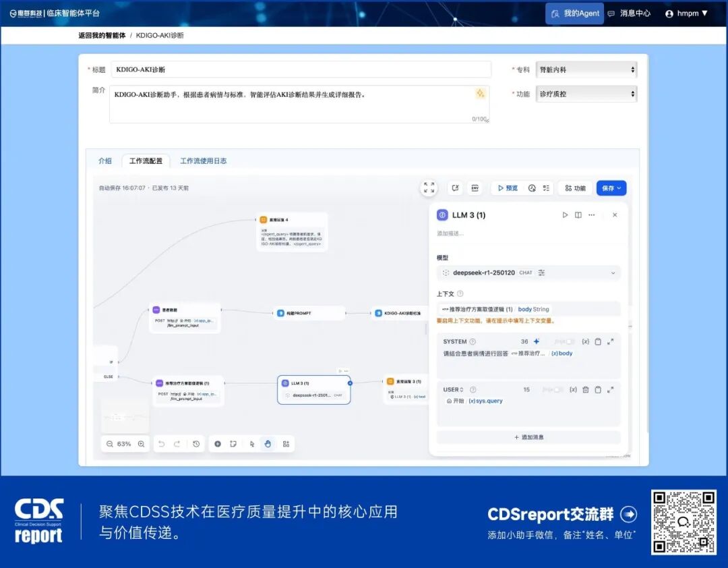Viewport: 728px width, 568px height.
Task: Select the pointer selection tool on canvas toolbar
Action: 252,444
